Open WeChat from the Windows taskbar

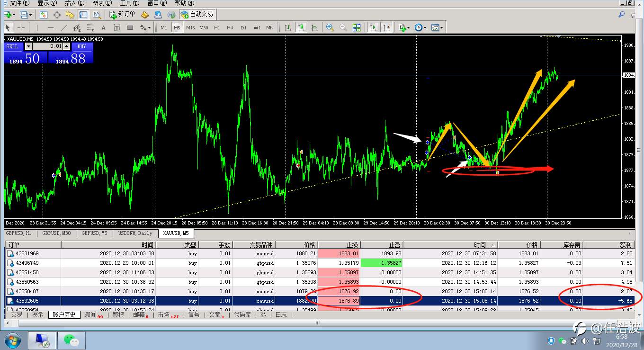[71, 340]
